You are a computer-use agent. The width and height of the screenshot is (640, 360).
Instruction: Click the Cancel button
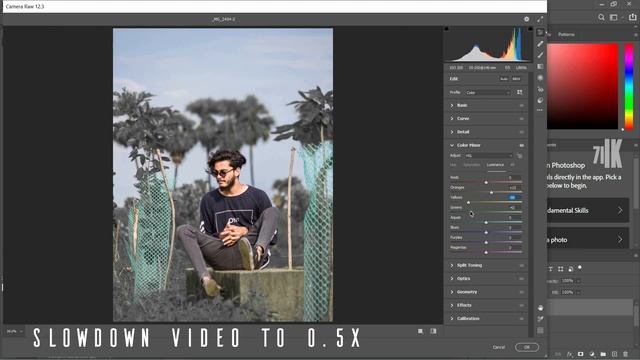[x=499, y=347]
